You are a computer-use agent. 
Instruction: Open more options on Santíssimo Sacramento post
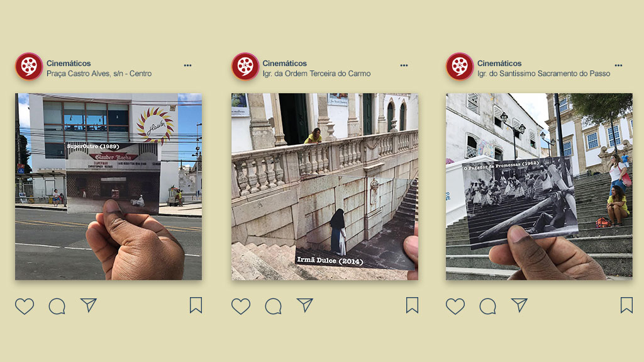pyautogui.click(x=619, y=65)
